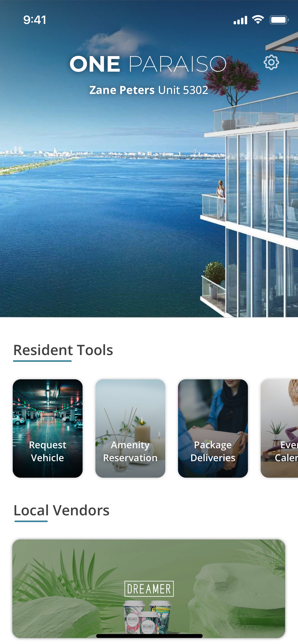Tap the home indicator bar at bottom
Screen dimensions: 298x644
point(149,636)
